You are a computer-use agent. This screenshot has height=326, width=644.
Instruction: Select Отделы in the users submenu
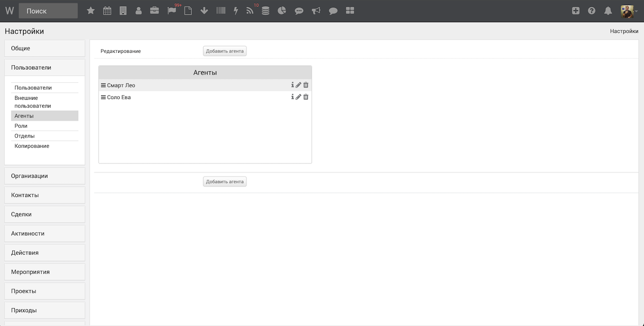[x=25, y=136]
